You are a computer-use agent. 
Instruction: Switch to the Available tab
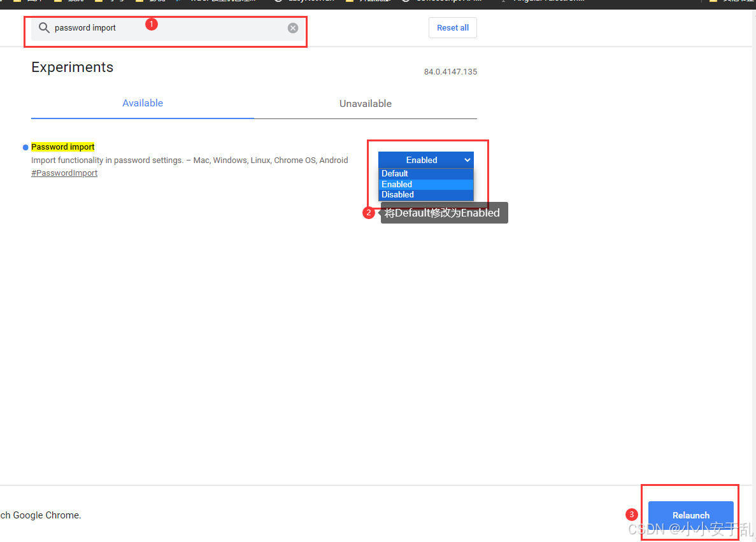pyautogui.click(x=143, y=103)
